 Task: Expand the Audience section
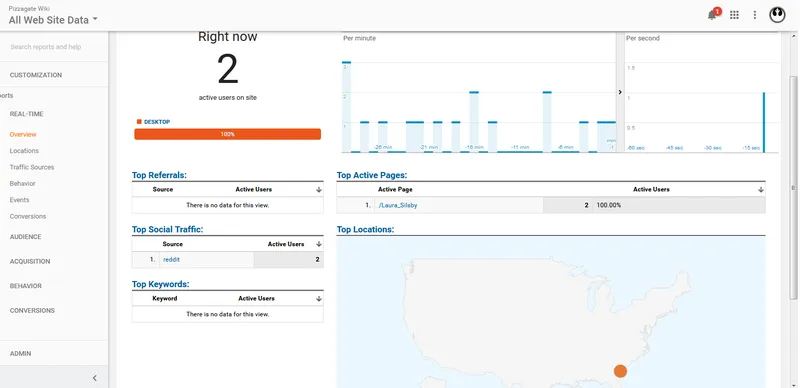pos(26,237)
